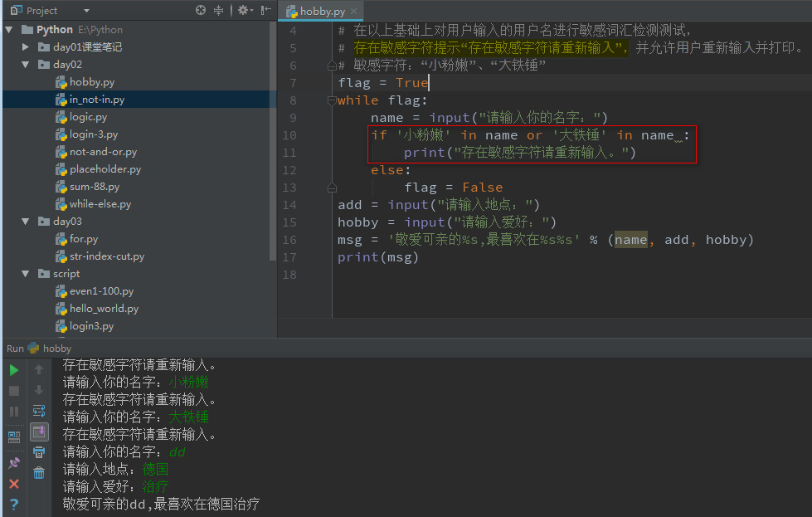Screen dimensions: 812x517
Task: Open in_not-in.py from the Project tree
Action: tap(97, 100)
